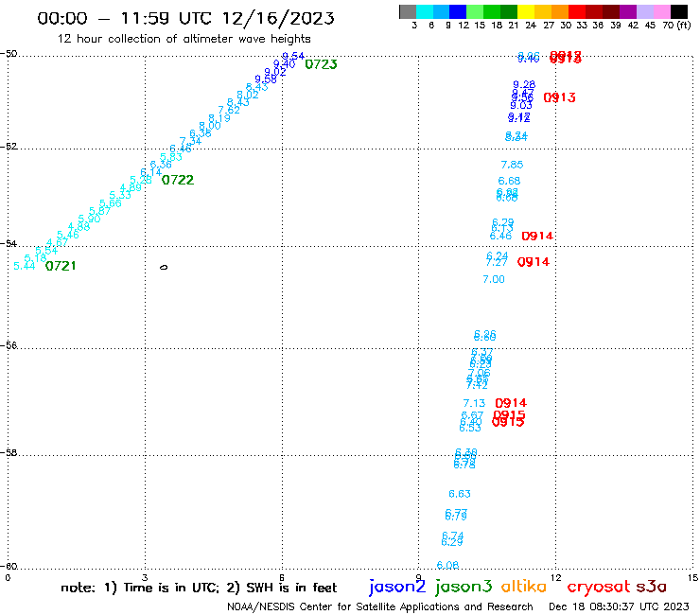Click the timestamp 'Dec 18 08:30:37 UTC 2023'
This screenshot has height=615, width=700.
tap(619, 607)
